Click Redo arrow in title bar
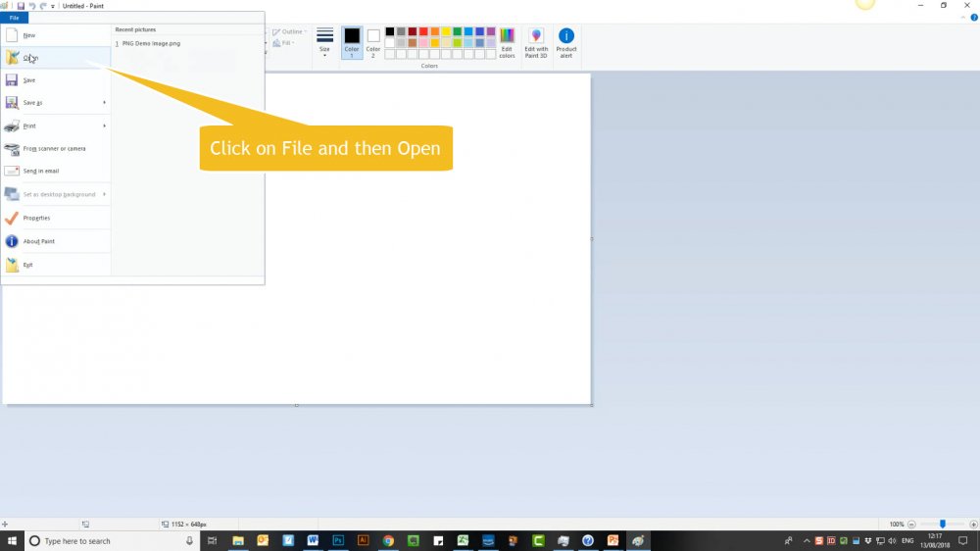980x551 pixels. (43, 6)
